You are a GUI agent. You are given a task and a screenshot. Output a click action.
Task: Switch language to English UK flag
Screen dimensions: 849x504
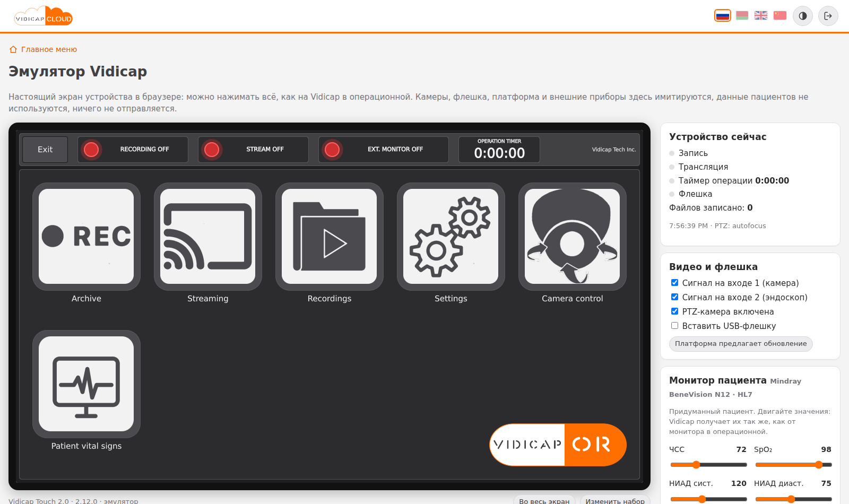coord(761,16)
